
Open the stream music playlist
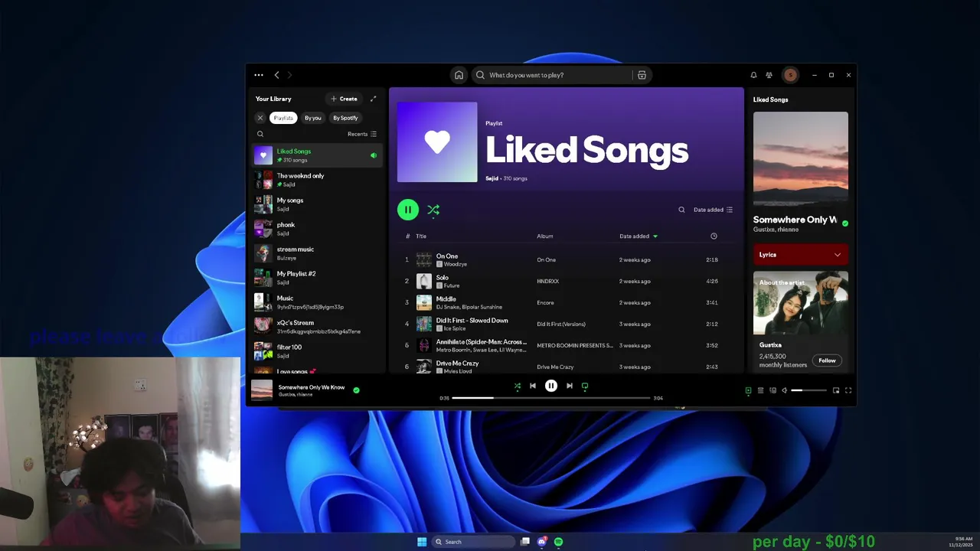(x=318, y=253)
